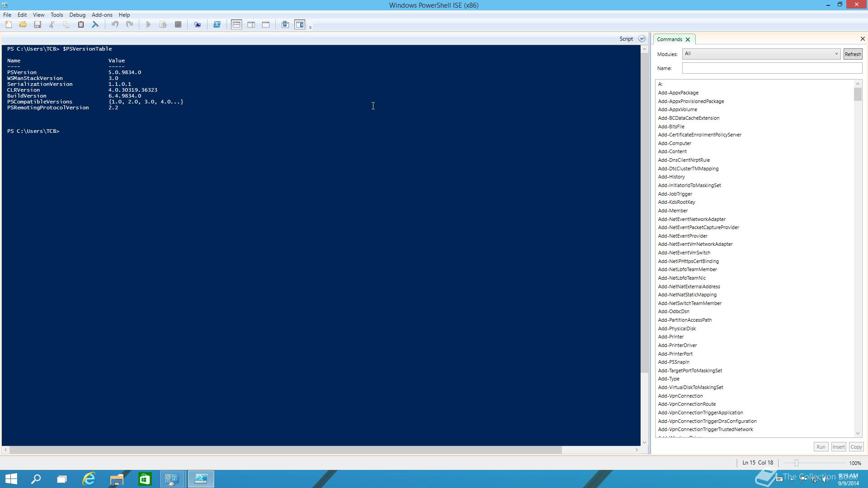This screenshot has width=868, height=488.
Task: Show Script Pane Maximized layout icon
Action: coord(266,25)
